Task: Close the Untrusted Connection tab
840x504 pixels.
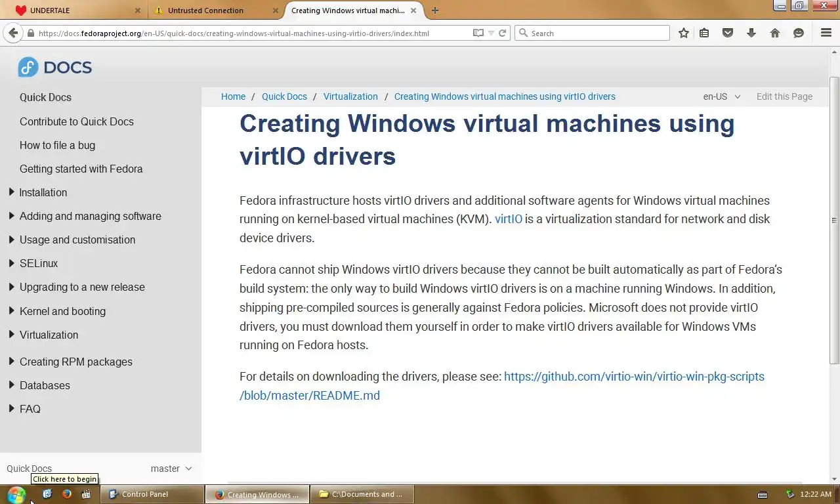Action: [276, 10]
